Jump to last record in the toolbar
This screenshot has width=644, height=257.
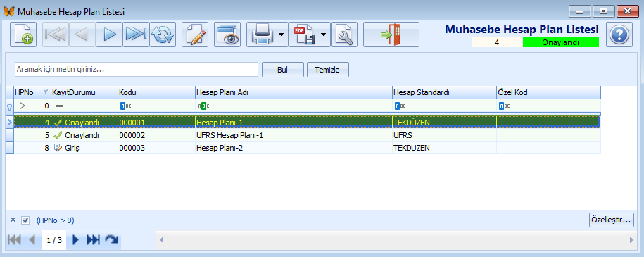click(136, 35)
